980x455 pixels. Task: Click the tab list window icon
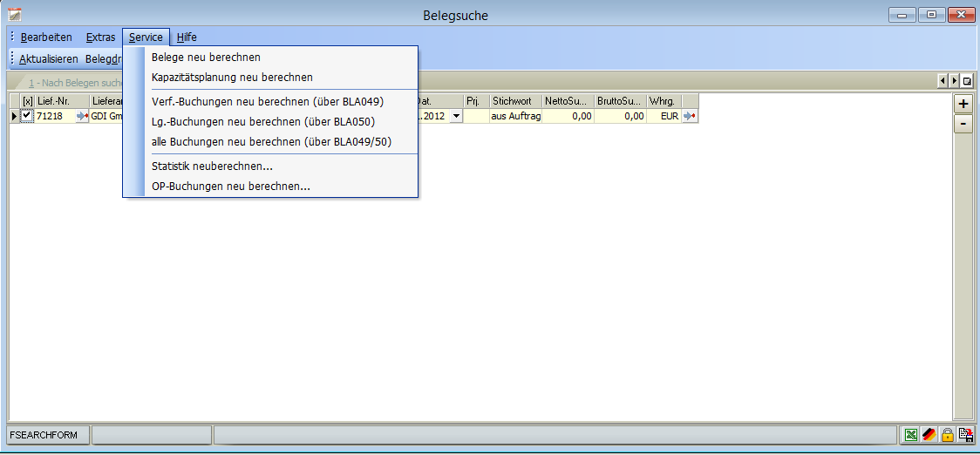tap(967, 80)
